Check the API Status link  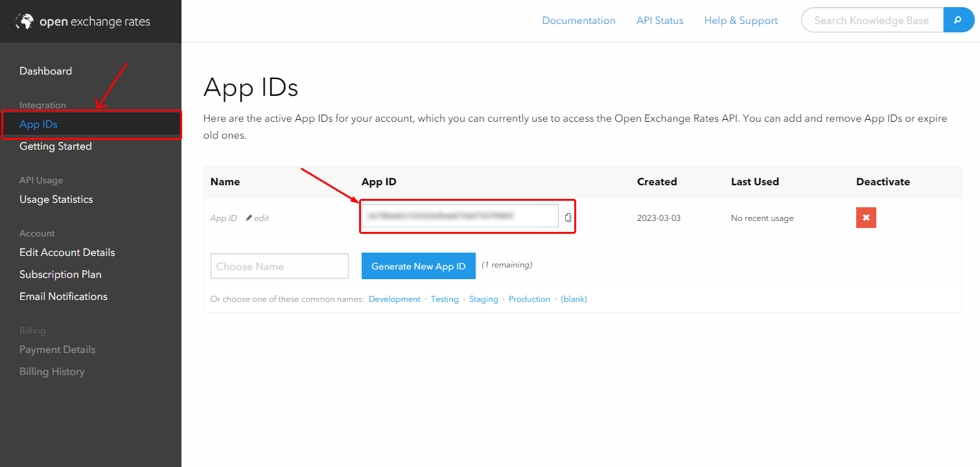[x=660, y=21]
